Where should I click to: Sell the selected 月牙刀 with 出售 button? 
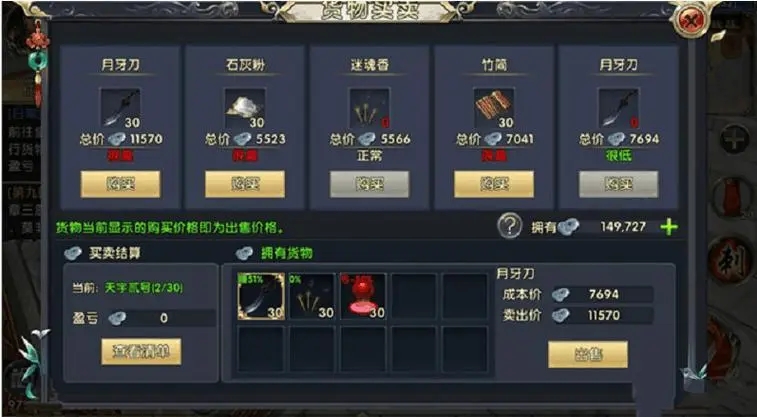pos(588,355)
